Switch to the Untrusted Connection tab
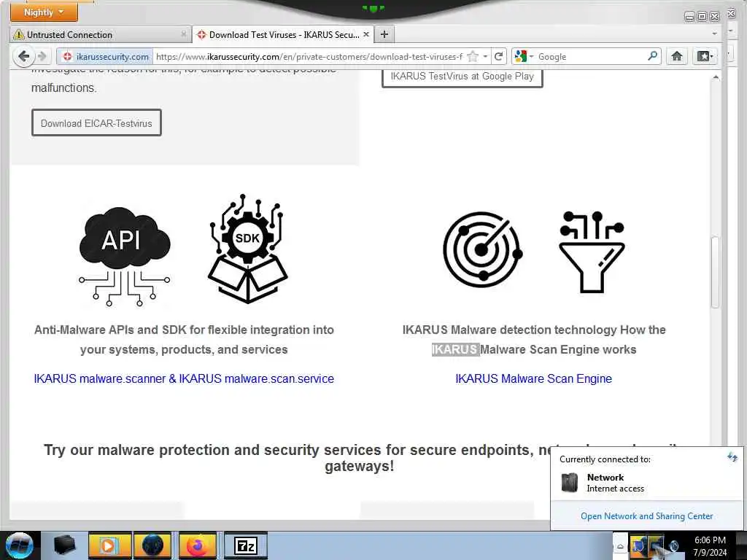This screenshot has height=560, width=747. click(x=100, y=34)
